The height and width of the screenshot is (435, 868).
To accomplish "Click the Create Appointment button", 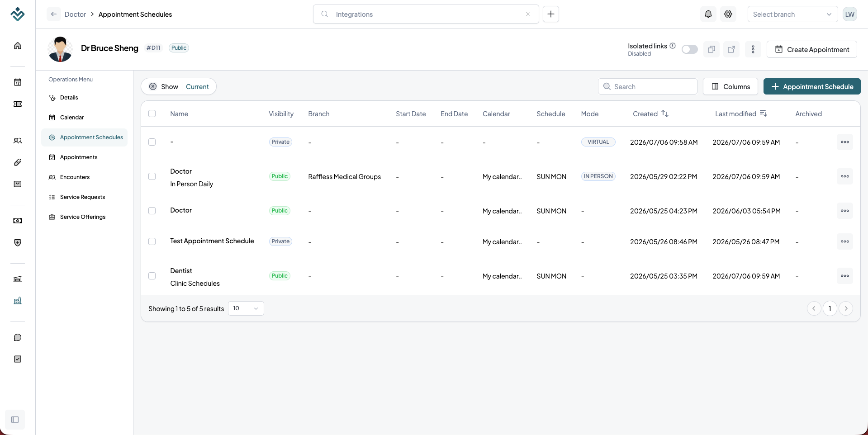I will [x=812, y=49].
